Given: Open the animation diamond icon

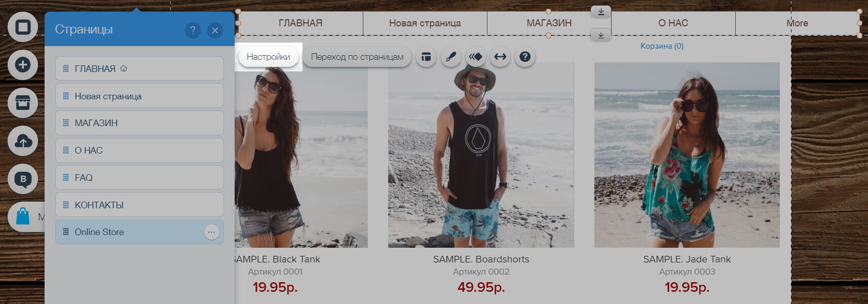Looking at the screenshot, I should pyautogui.click(x=476, y=57).
